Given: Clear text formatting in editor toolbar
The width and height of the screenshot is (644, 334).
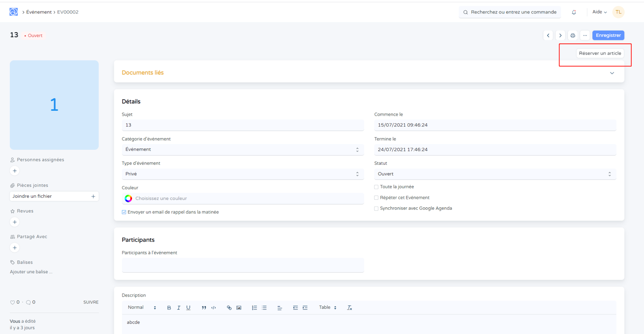Looking at the screenshot, I should click(349, 308).
